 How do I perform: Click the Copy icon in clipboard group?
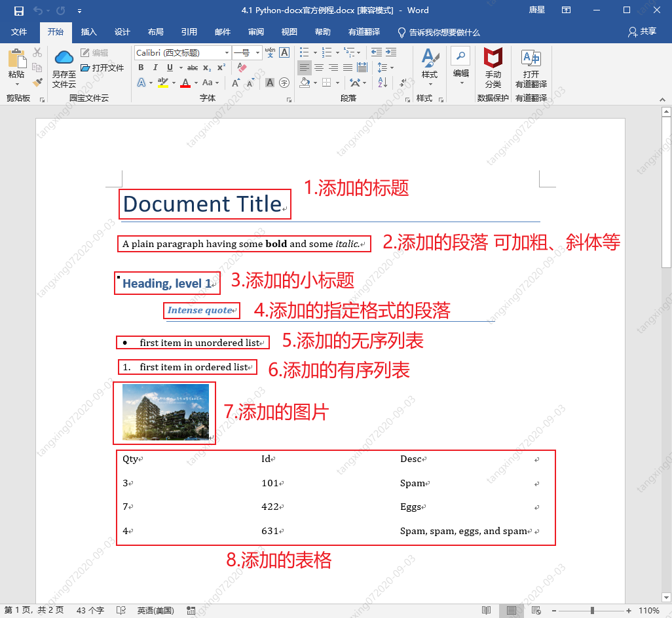(x=37, y=67)
